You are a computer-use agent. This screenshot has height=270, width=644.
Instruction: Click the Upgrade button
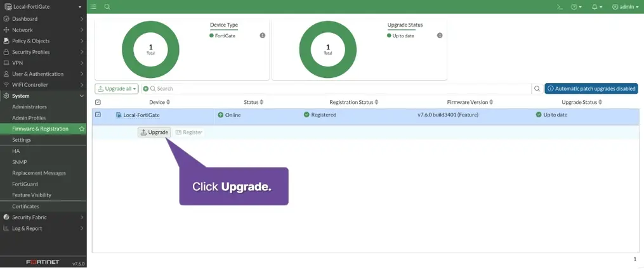154,132
